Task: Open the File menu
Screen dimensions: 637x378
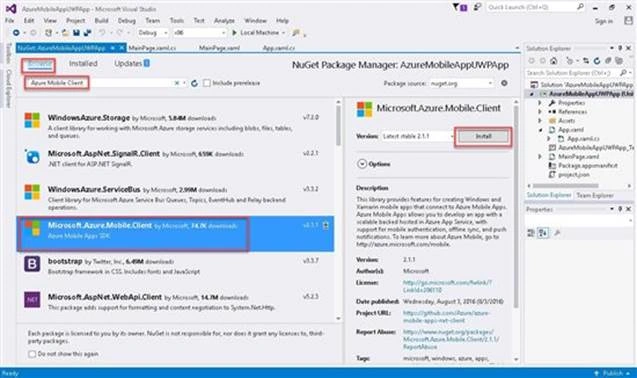Action: [x=10, y=20]
